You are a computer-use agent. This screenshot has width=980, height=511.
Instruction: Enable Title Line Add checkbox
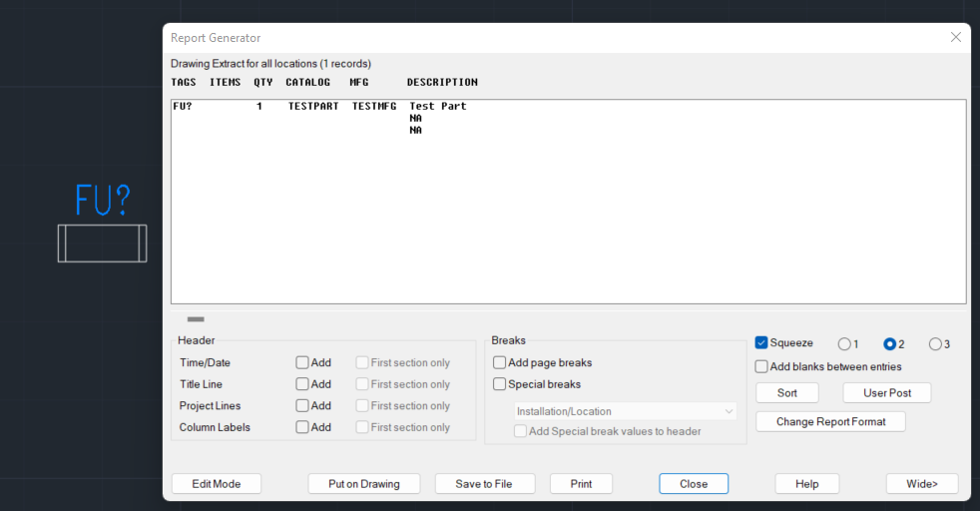click(302, 384)
